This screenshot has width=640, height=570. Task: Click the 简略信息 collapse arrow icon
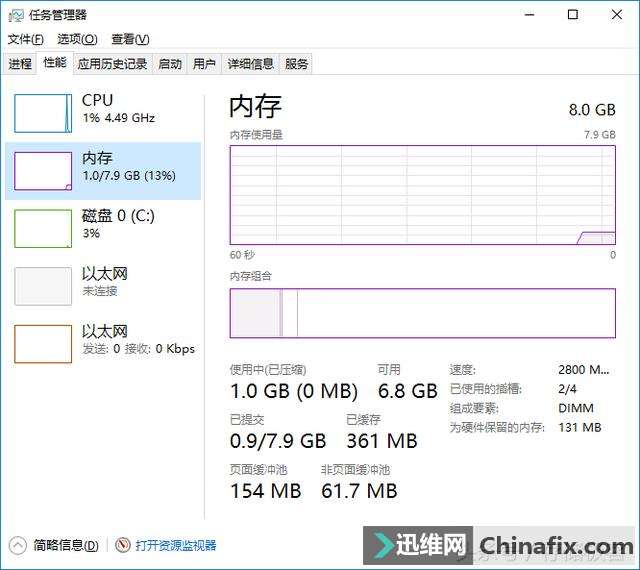[x=18, y=546]
